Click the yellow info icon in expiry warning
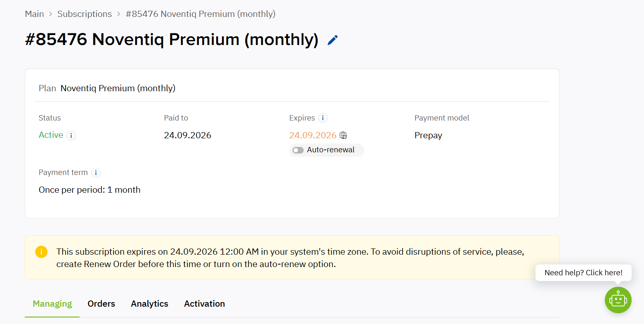Viewport: 644px width, 324px height. [x=41, y=252]
